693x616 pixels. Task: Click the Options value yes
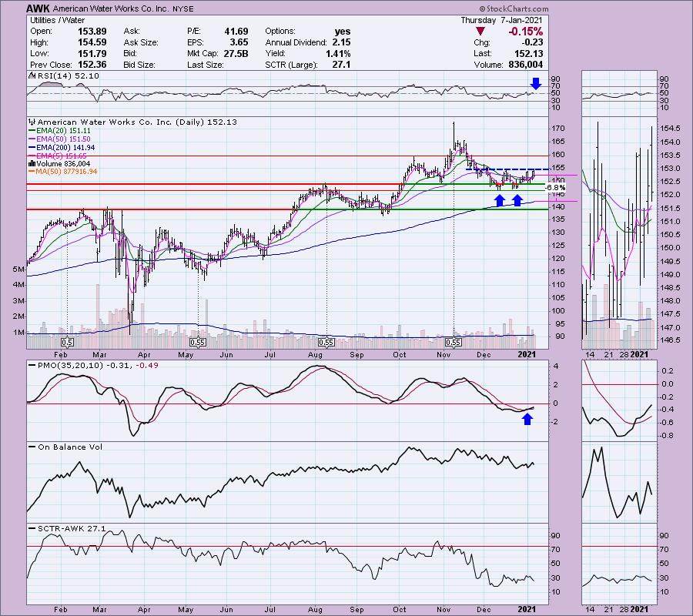(x=343, y=32)
